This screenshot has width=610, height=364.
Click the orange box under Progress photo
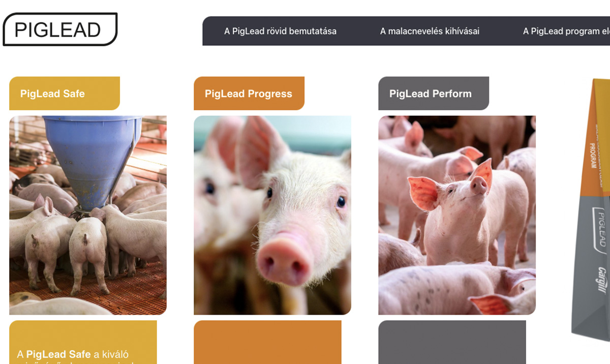(x=267, y=342)
